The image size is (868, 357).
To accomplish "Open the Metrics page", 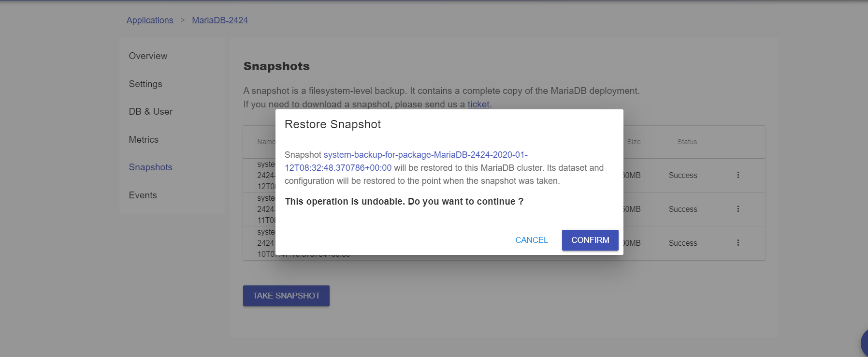I will [144, 140].
